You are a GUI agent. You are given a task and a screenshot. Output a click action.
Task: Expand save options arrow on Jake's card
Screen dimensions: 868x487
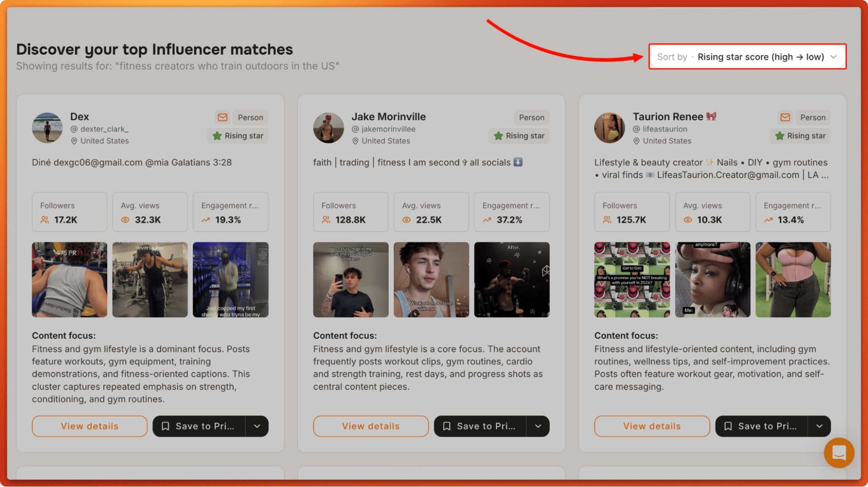[538, 426]
